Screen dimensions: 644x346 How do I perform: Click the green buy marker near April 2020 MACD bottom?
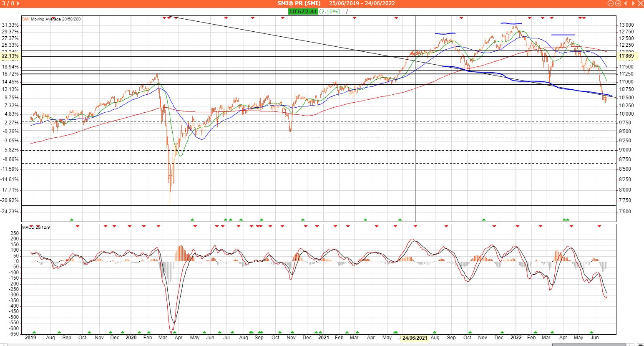point(174,332)
